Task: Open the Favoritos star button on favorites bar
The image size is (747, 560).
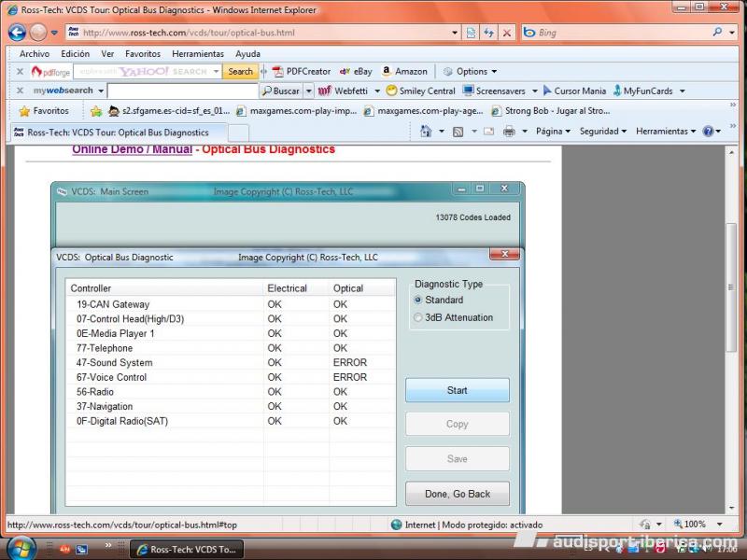Action: pyautogui.click(x=44, y=111)
